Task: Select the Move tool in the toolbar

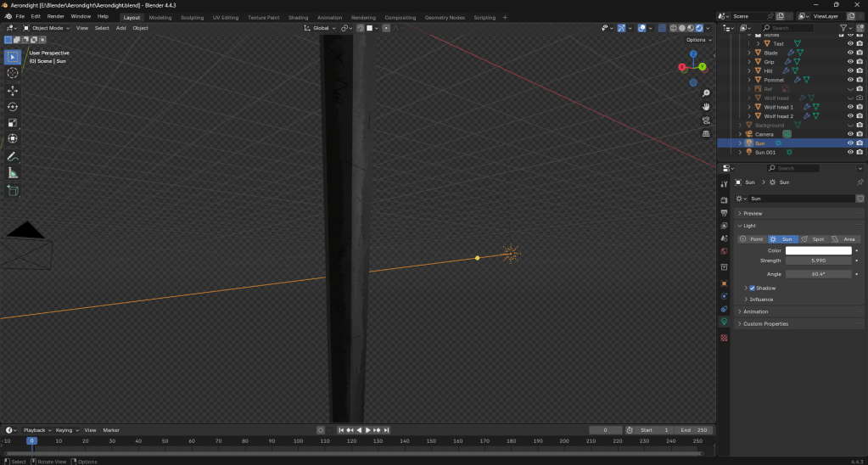Action: click(x=13, y=90)
